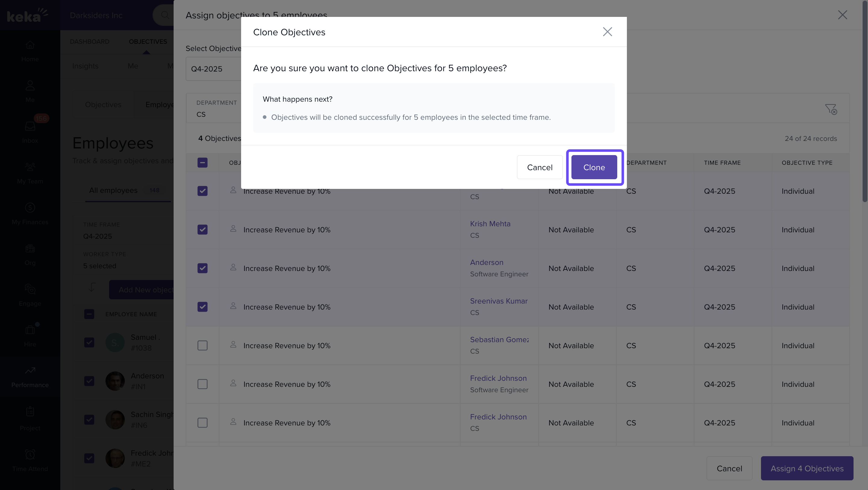Screen dimensions: 868x490
Task: Select the All employees tab
Action: point(113,190)
